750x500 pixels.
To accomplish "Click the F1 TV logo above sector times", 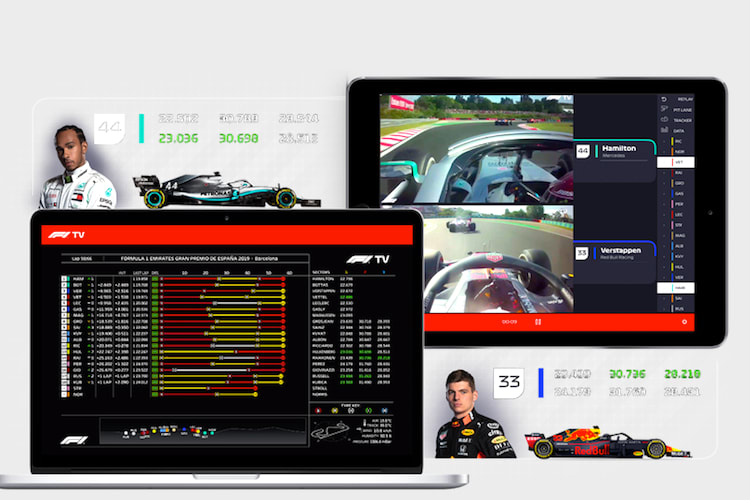I will point(367,259).
